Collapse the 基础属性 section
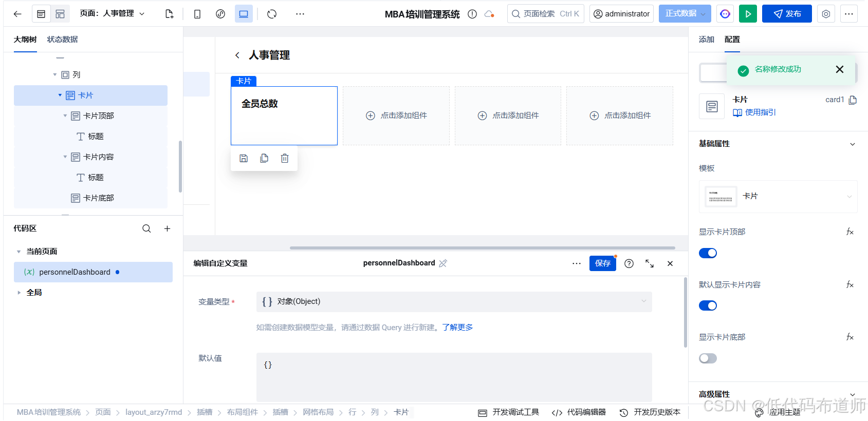 pyautogui.click(x=853, y=144)
